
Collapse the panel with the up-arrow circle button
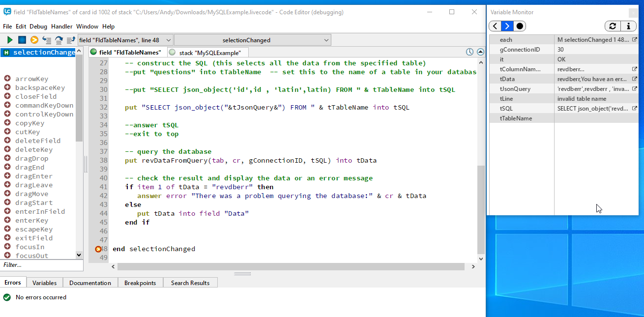[x=480, y=52]
